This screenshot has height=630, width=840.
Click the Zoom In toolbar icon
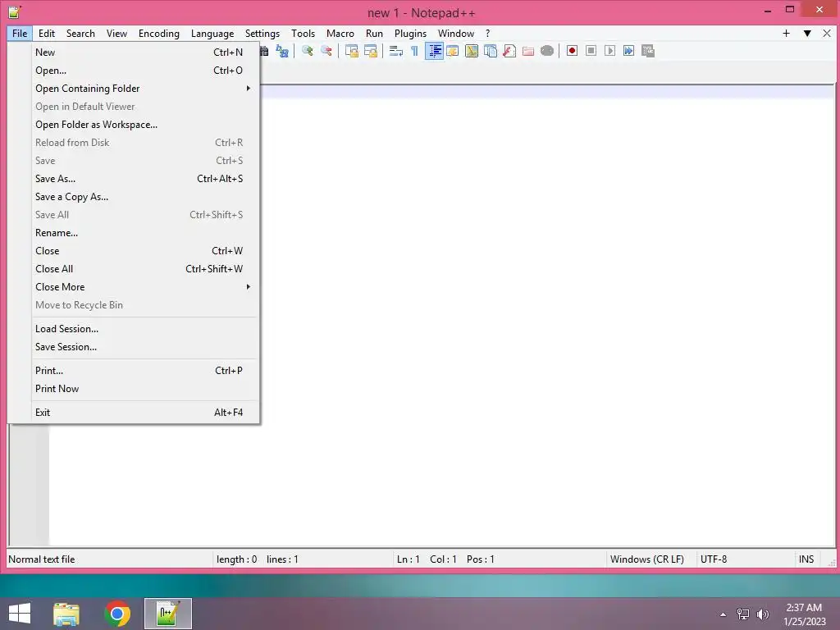[308, 51]
